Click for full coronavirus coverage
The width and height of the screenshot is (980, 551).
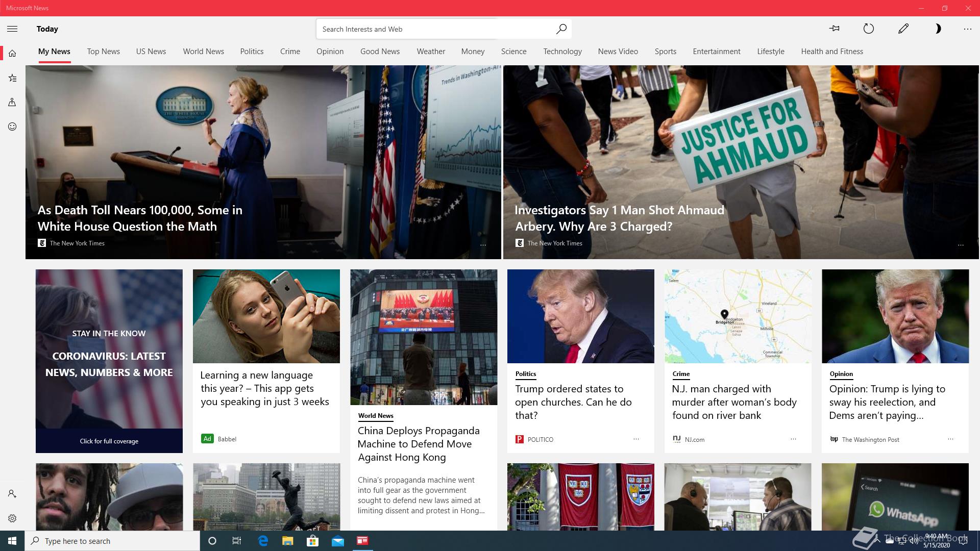(x=109, y=441)
